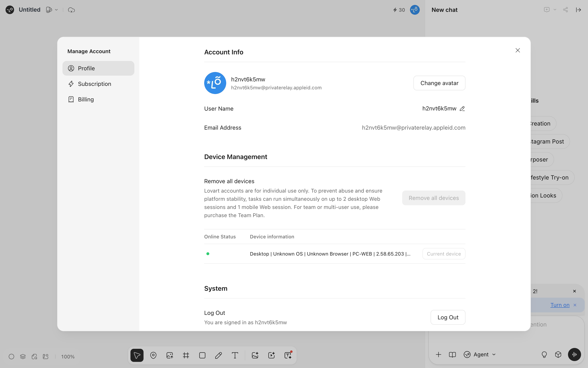Open the AI image generator tool
The height and width of the screenshot is (368, 588).
(255, 355)
